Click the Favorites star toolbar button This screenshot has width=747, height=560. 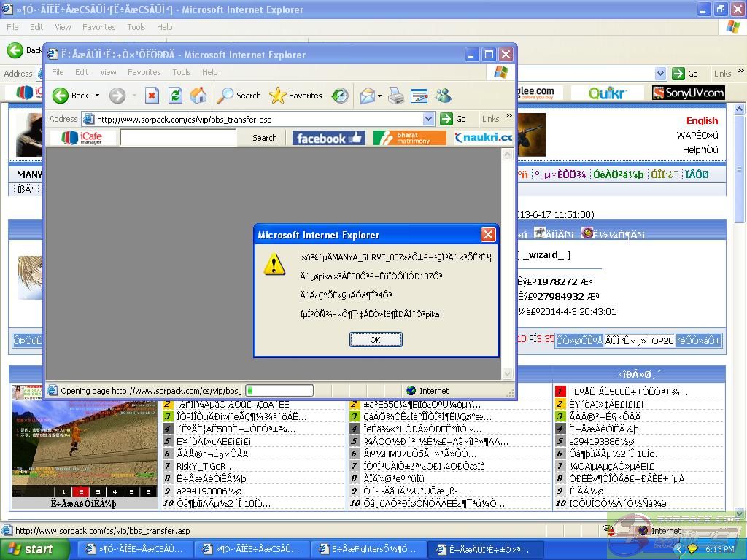click(295, 96)
